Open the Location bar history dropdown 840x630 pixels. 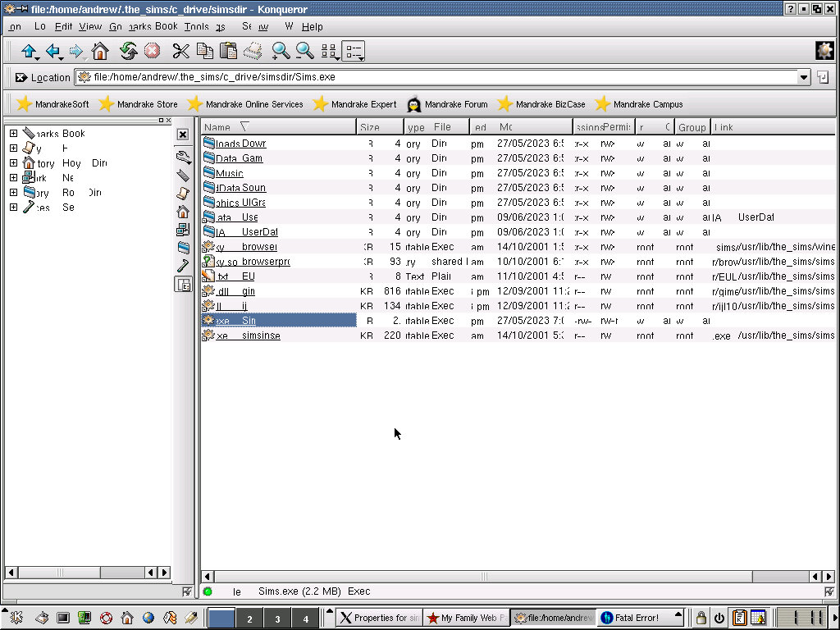(804, 77)
